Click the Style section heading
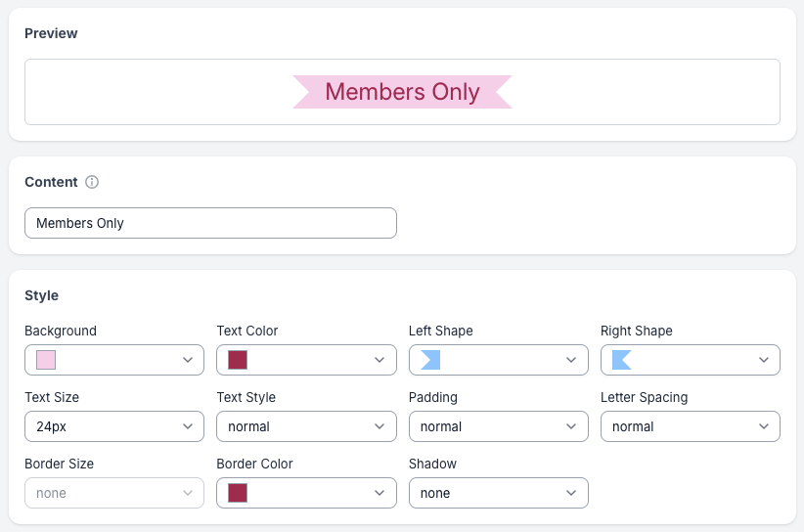This screenshot has height=532, width=804. [x=42, y=295]
